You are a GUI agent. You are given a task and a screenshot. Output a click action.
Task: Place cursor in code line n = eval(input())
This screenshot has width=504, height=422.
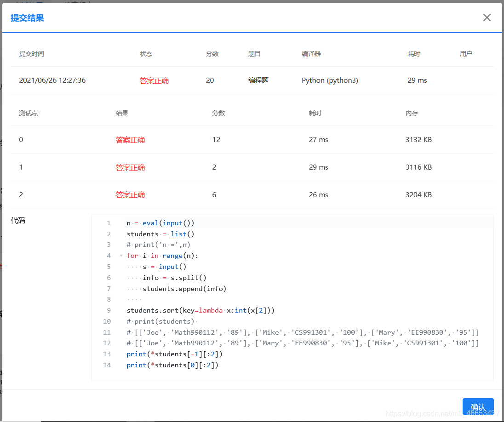(x=160, y=223)
